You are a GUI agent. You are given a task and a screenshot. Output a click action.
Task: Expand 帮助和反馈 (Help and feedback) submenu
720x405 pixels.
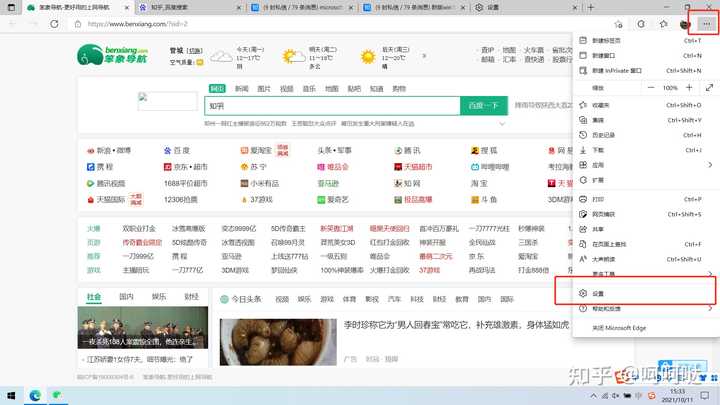(x=646, y=309)
